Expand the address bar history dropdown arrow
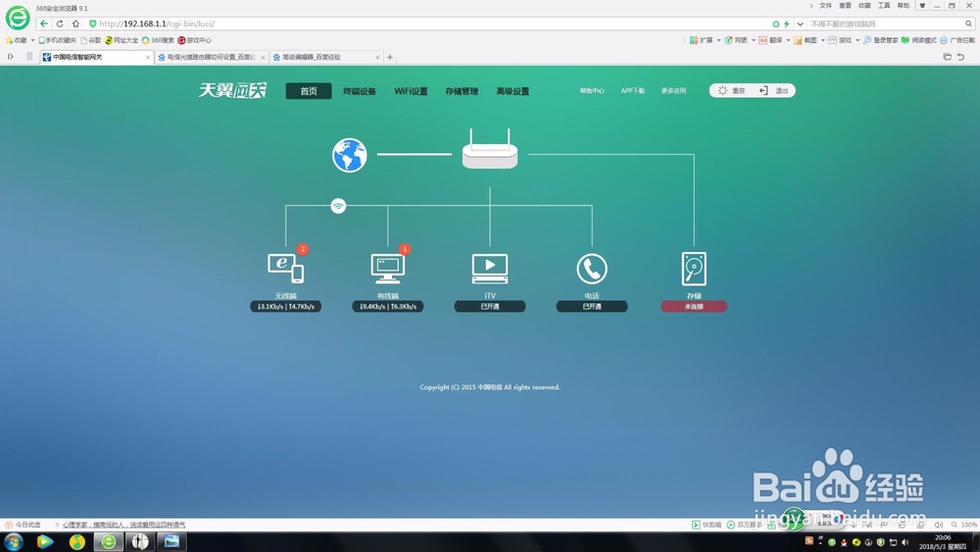Image resolution: width=980 pixels, height=552 pixels. tap(800, 24)
